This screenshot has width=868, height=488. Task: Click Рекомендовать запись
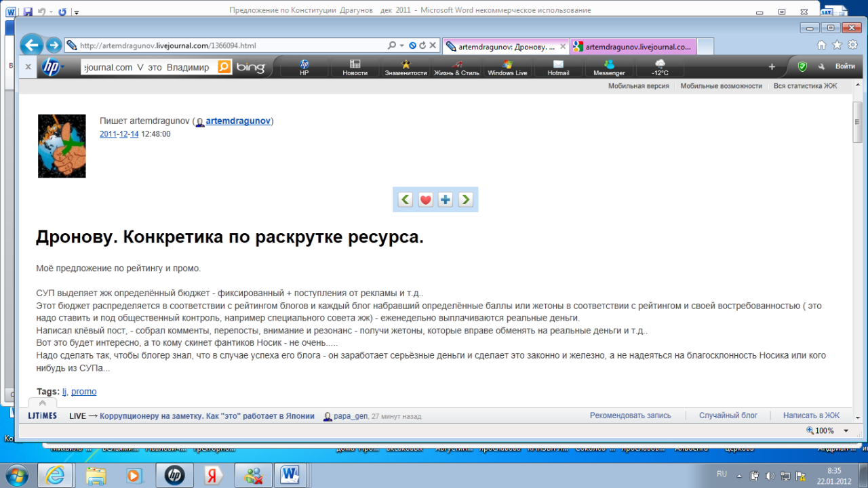[x=630, y=415]
